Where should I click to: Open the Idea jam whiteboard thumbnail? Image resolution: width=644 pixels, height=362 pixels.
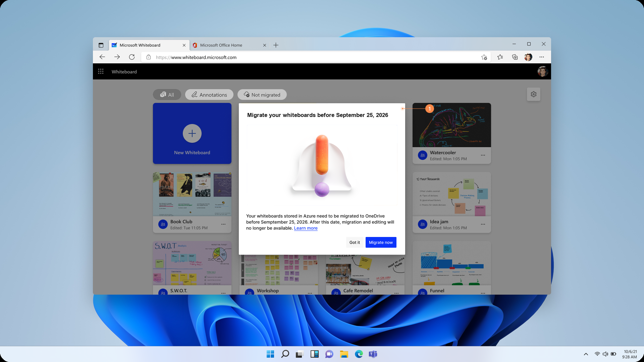[x=452, y=194]
